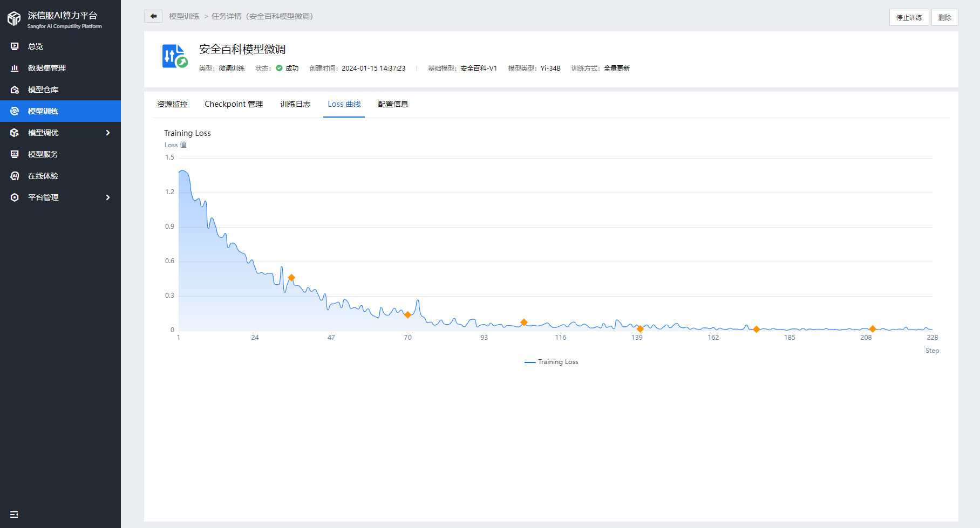Screen dimensions: 980x528
Task: Click the breadcrumb text 任务详情（安全百科模型微调）
Action: [263, 16]
